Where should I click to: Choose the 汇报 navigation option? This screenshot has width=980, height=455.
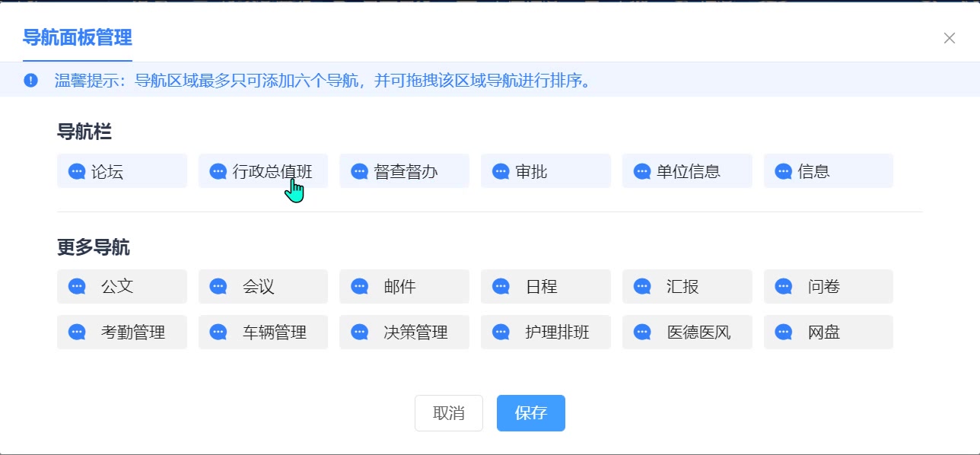tap(687, 287)
